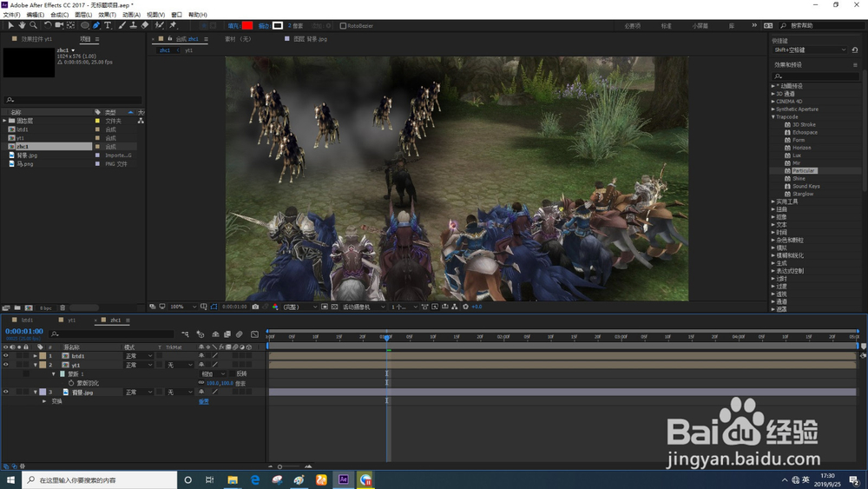Select the Selection arrow tool
Screen dimensions: 868x489
(x=10, y=25)
